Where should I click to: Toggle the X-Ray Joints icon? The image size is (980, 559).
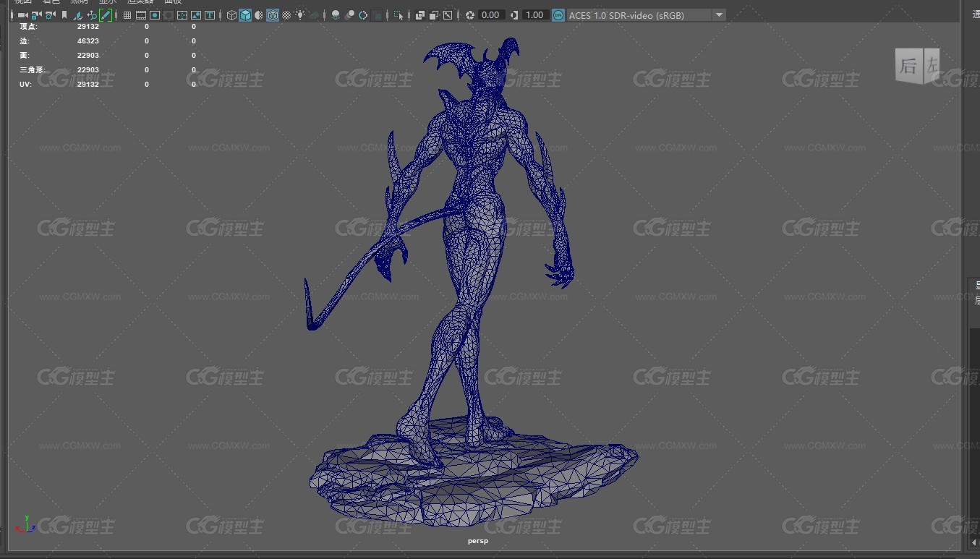pos(448,15)
